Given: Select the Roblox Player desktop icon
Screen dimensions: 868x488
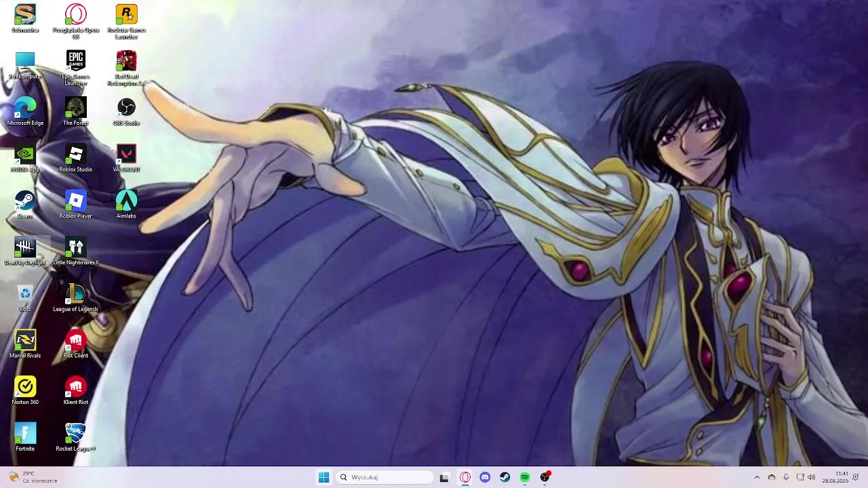Looking at the screenshot, I should pyautogui.click(x=75, y=205).
